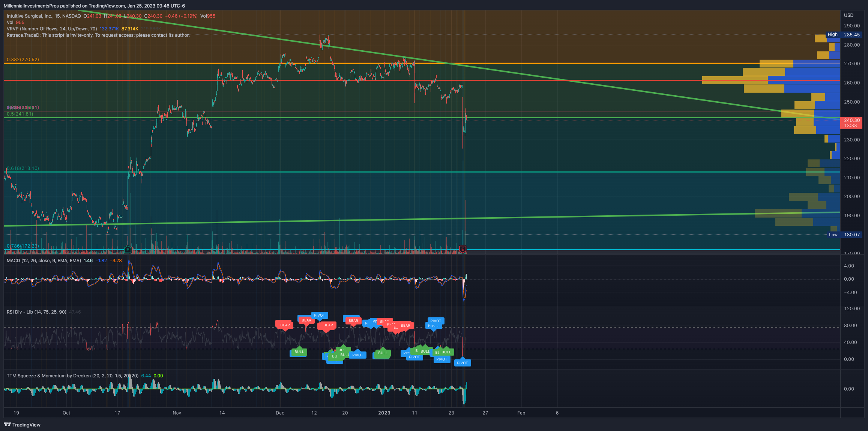Click the VRVP value 132.371K
This screenshot has height=431, width=868.
(x=109, y=29)
